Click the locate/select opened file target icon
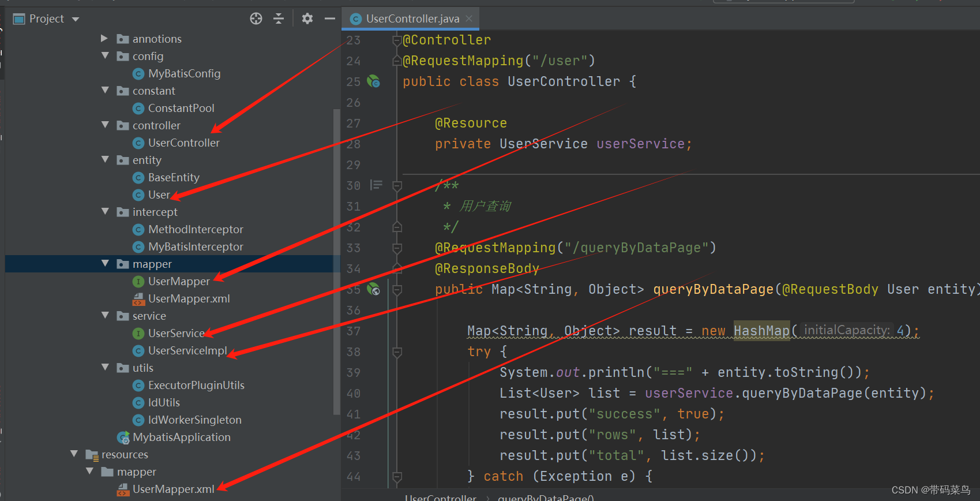 [x=256, y=19]
